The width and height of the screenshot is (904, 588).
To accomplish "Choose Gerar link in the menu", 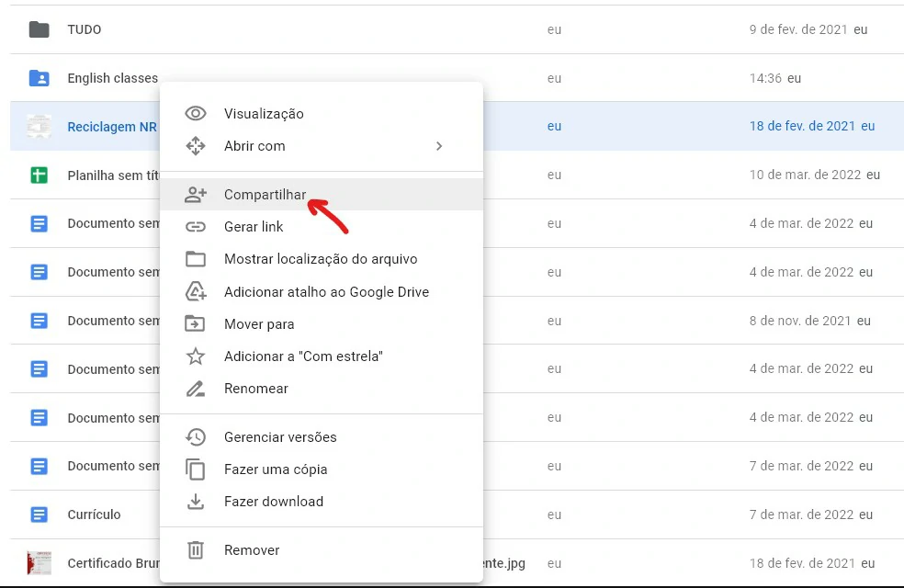I will (x=322, y=227).
